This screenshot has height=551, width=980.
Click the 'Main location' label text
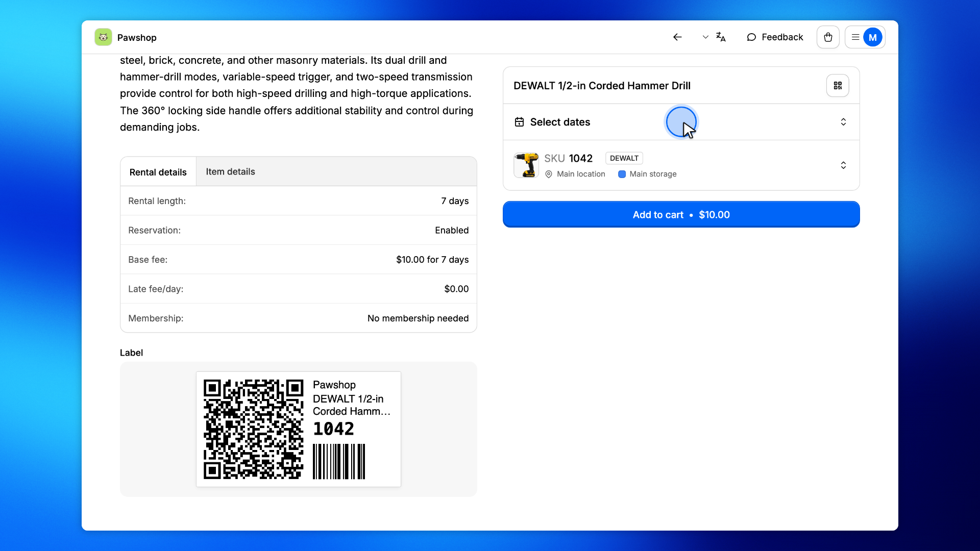581,174
